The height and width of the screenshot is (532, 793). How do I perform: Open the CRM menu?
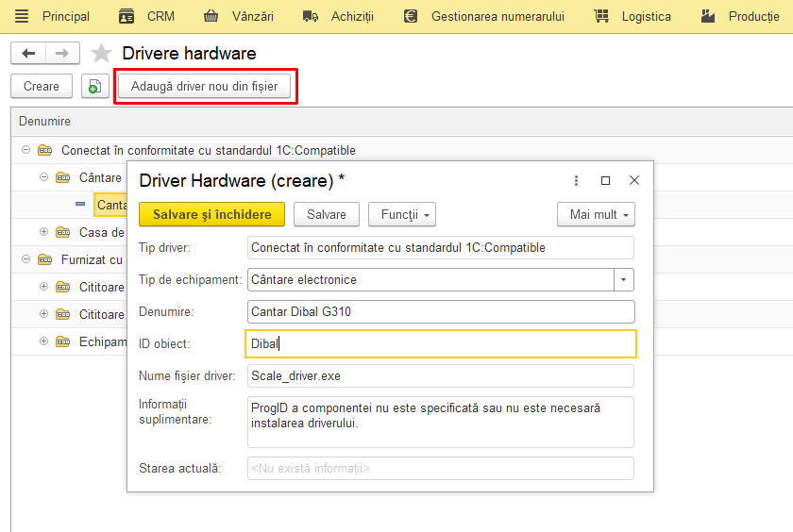160,17
